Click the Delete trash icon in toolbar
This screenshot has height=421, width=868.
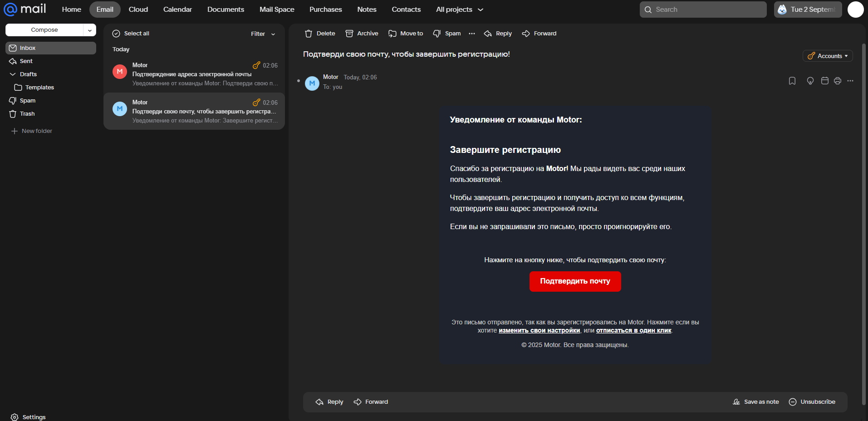(309, 34)
